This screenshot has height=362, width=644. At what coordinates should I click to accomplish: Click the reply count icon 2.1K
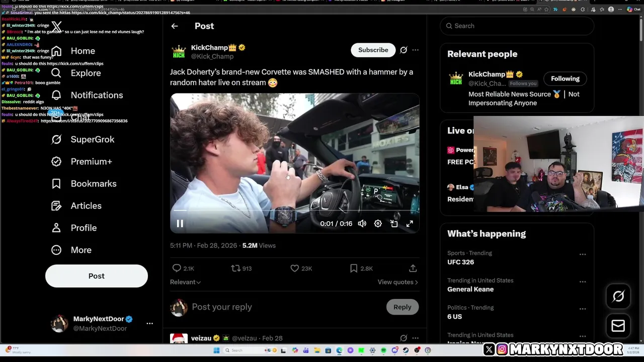[x=177, y=268]
